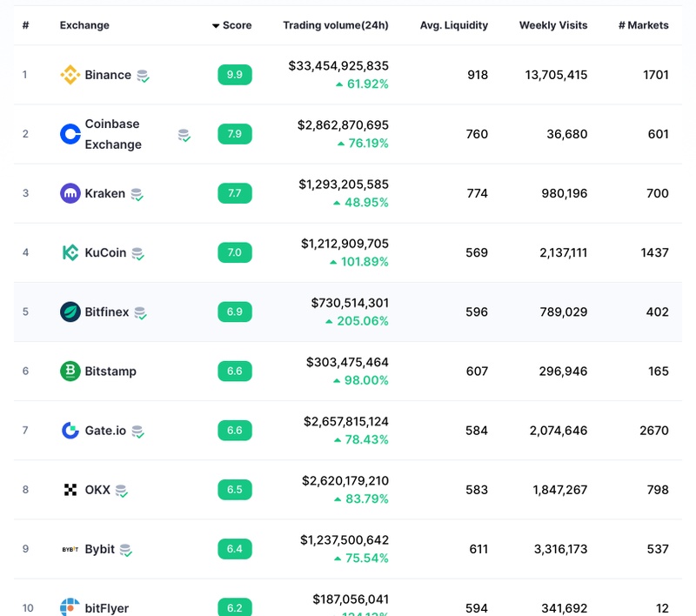Click Binance volume $33,454,925,835
The image size is (696, 616).
[338, 66]
